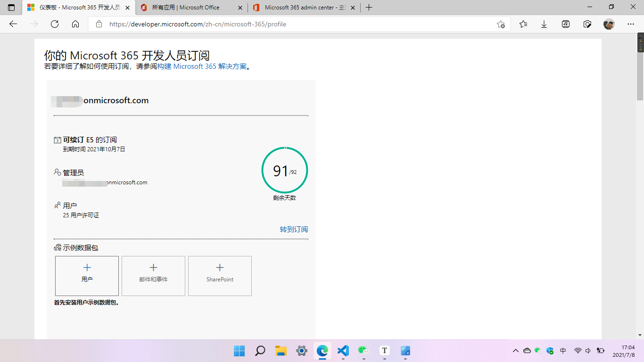Add this page to favorites
Image resolution: width=644 pixels, height=362 pixels.
click(x=501, y=24)
